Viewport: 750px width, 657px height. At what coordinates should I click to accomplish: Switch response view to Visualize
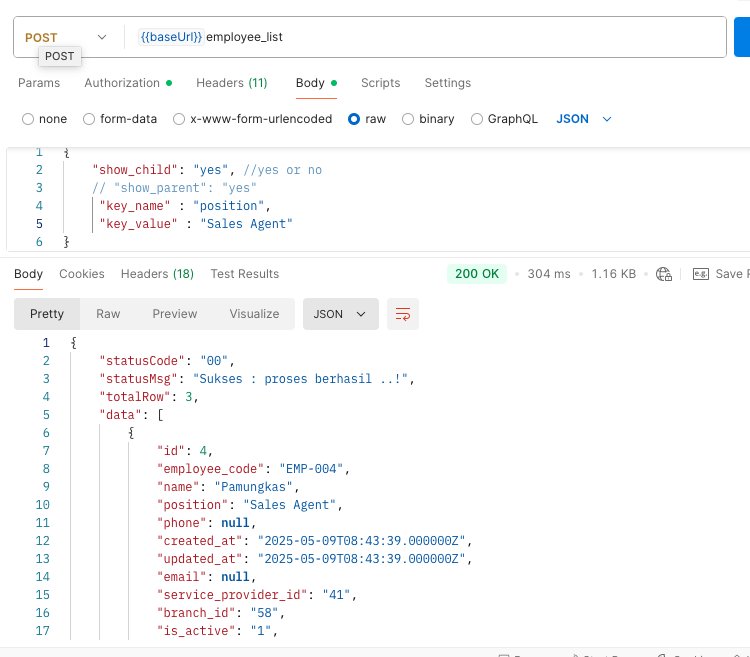tap(254, 314)
